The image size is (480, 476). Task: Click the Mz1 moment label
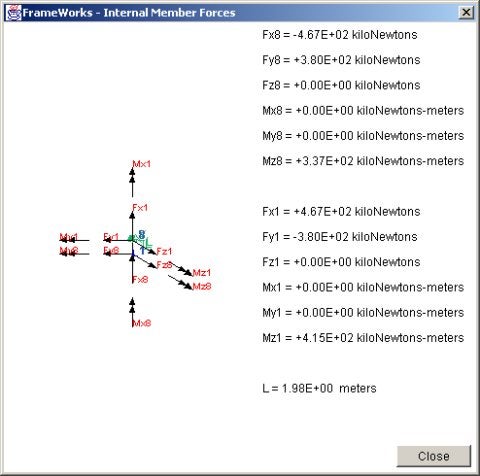pyautogui.click(x=202, y=273)
